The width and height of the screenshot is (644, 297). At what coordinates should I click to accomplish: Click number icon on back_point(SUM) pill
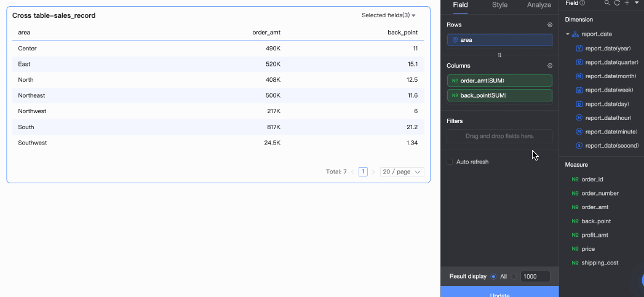point(455,95)
